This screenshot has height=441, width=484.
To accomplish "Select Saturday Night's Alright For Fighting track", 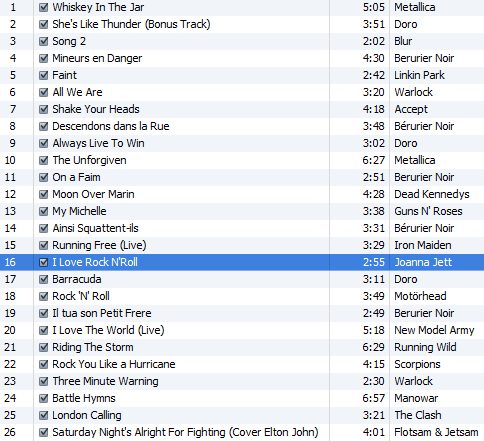I will (242, 432).
